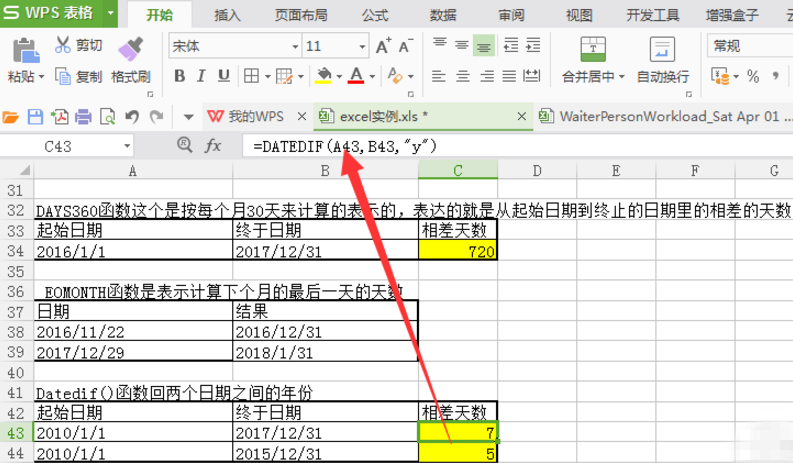The image size is (793, 463).
Task: Open the 审阅 tab
Action: pos(511,15)
